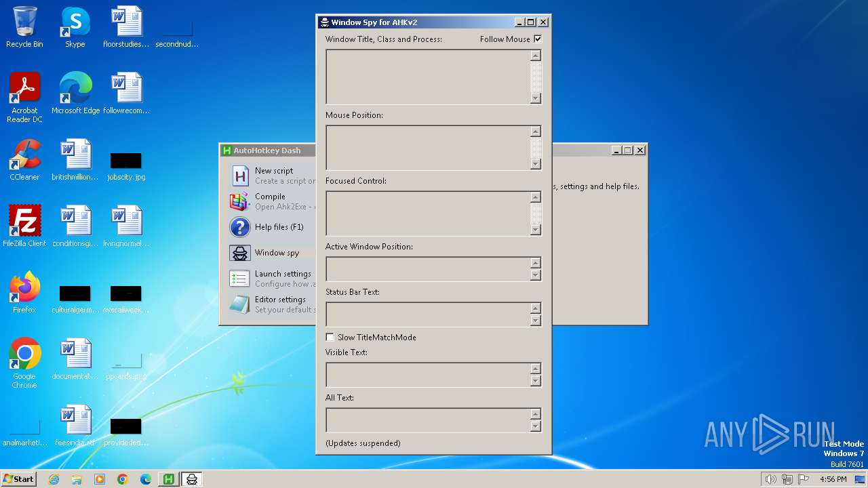Select the Google Chrome desktop shortcut
Viewport: 868px width, 488px height.
coord(24,363)
